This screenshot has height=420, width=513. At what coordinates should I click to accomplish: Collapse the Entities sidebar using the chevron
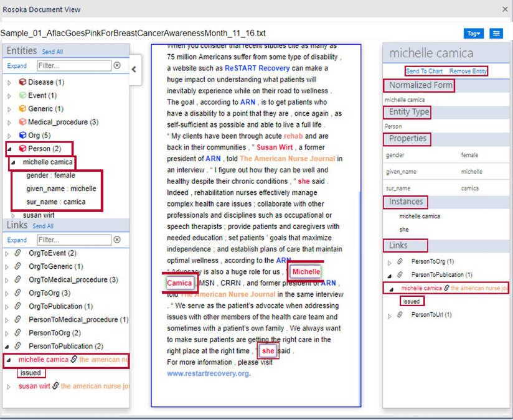point(133,70)
